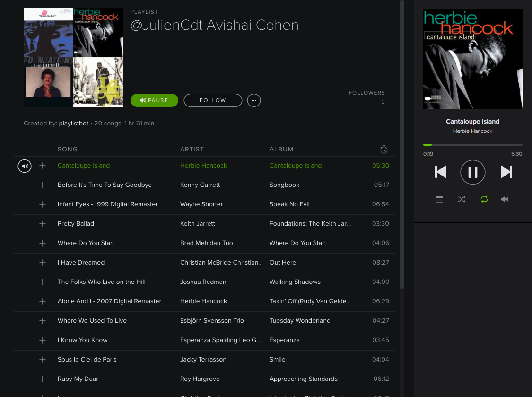Select the song I Know You Know
This screenshot has width=532, height=397.
(82, 340)
